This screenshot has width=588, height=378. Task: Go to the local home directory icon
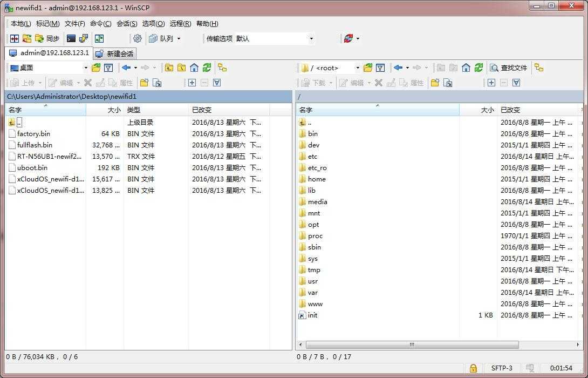pyautogui.click(x=194, y=68)
